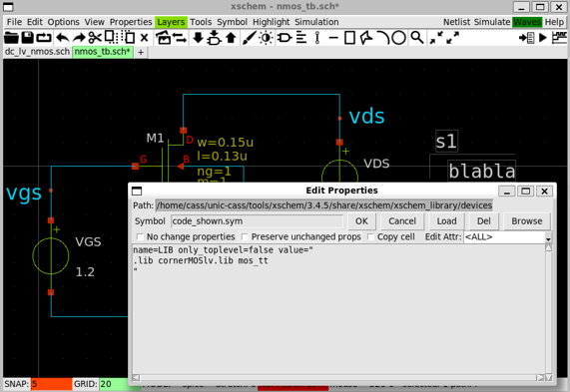570x392 pixels.
Task: Select the rectangle drawing tool
Action: (x=349, y=38)
